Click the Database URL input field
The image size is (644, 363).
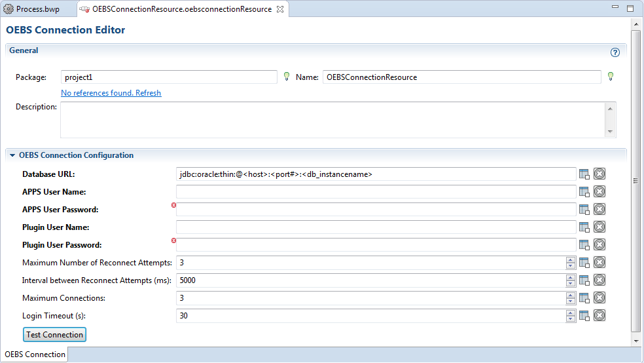click(376, 174)
